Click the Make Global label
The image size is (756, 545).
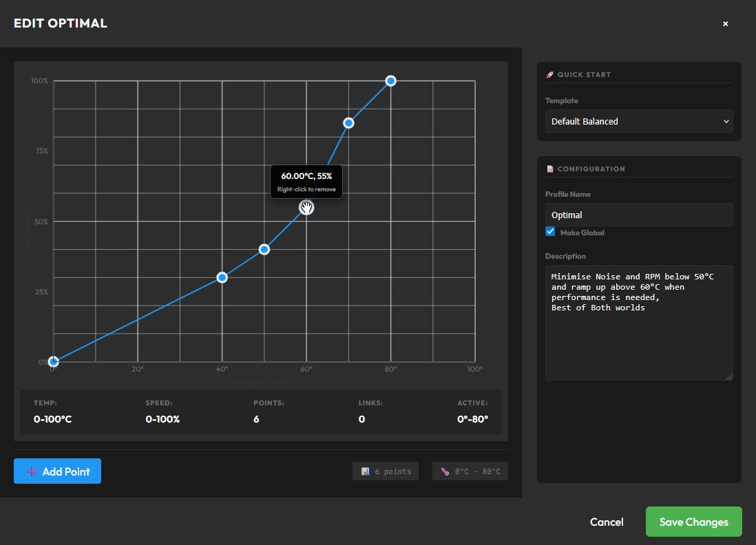(x=582, y=233)
